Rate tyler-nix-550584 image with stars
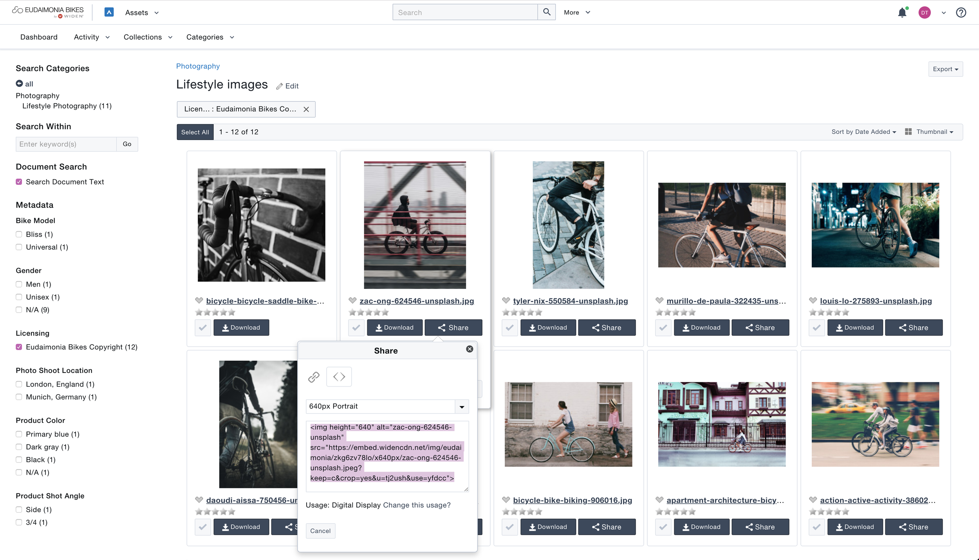The width and height of the screenshot is (979, 560). pyautogui.click(x=522, y=313)
